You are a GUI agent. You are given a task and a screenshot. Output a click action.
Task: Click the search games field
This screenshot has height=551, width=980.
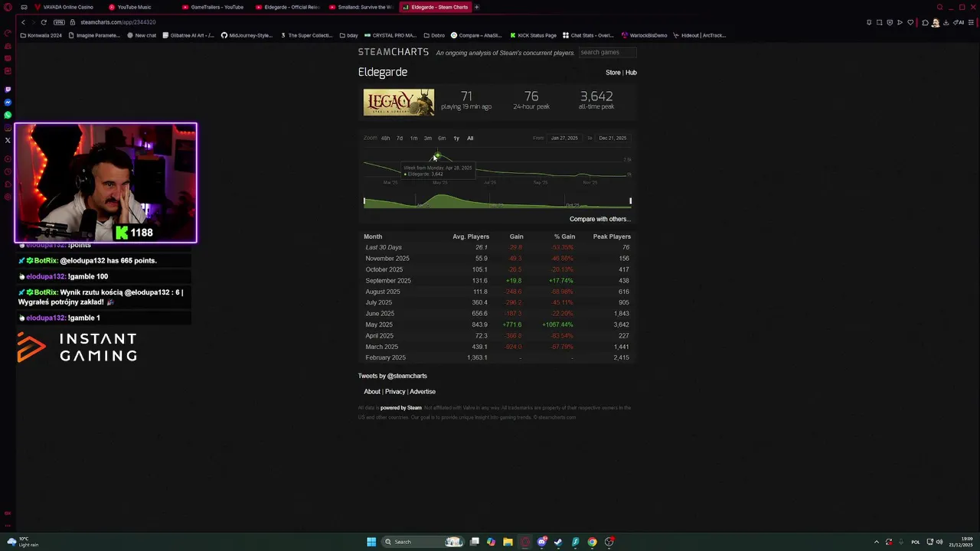pos(607,52)
